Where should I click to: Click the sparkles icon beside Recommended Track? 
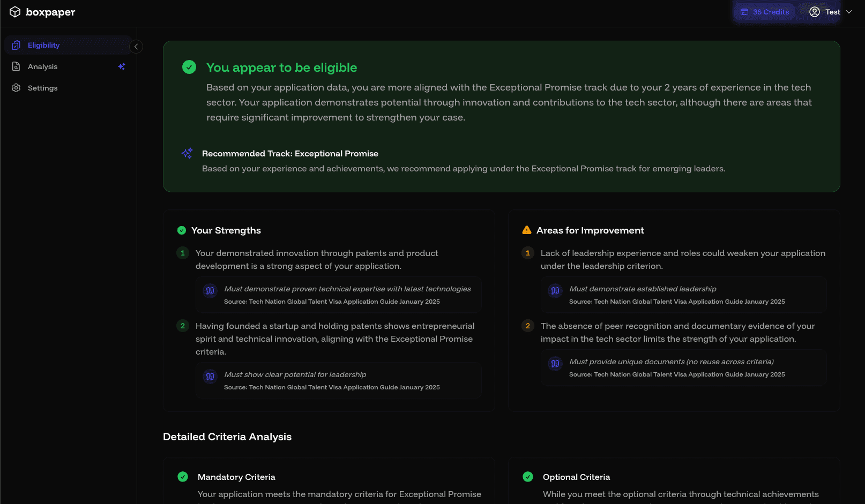coord(187,153)
